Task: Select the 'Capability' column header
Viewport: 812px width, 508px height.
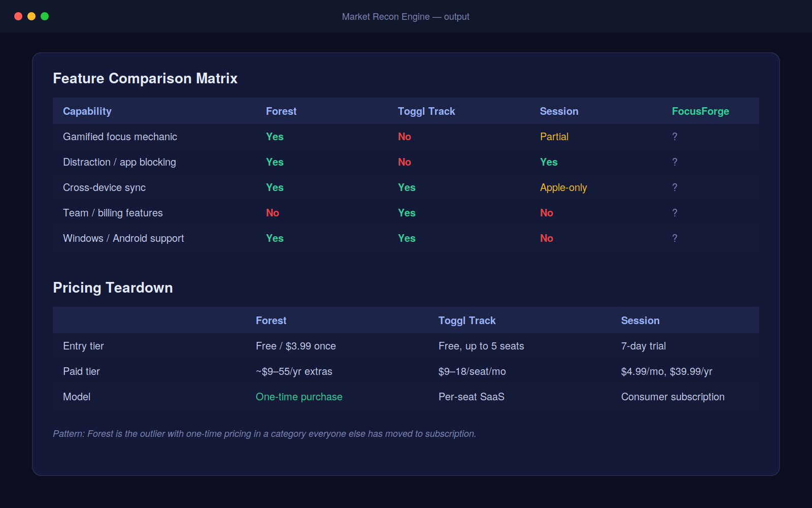Action: click(87, 111)
